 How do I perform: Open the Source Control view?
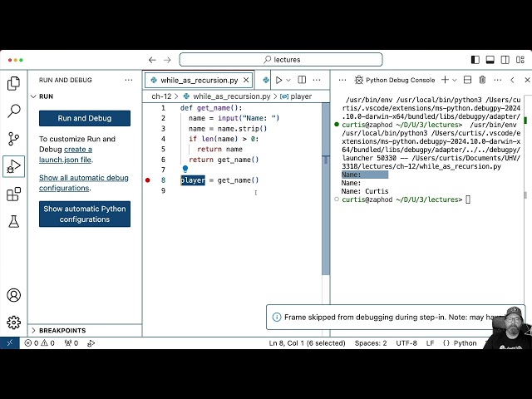13,139
